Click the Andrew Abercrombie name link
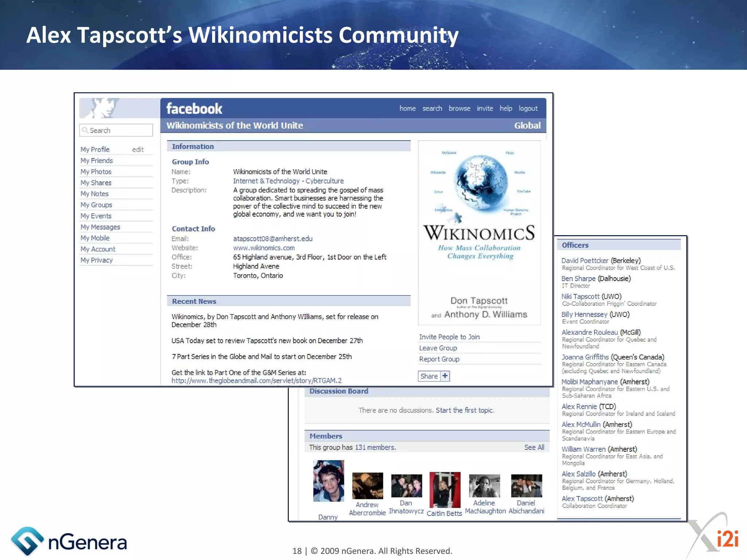The height and width of the screenshot is (560, 747). pyautogui.click(x=367, y=509)
